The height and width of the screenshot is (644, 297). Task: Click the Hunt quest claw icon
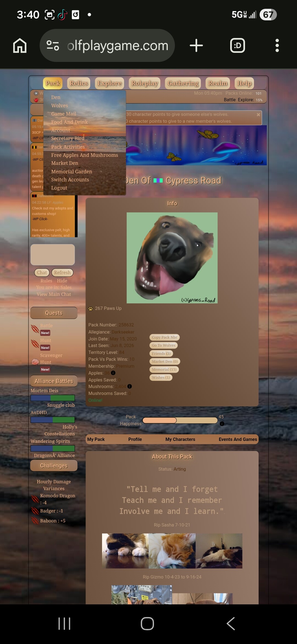(35, 343)
